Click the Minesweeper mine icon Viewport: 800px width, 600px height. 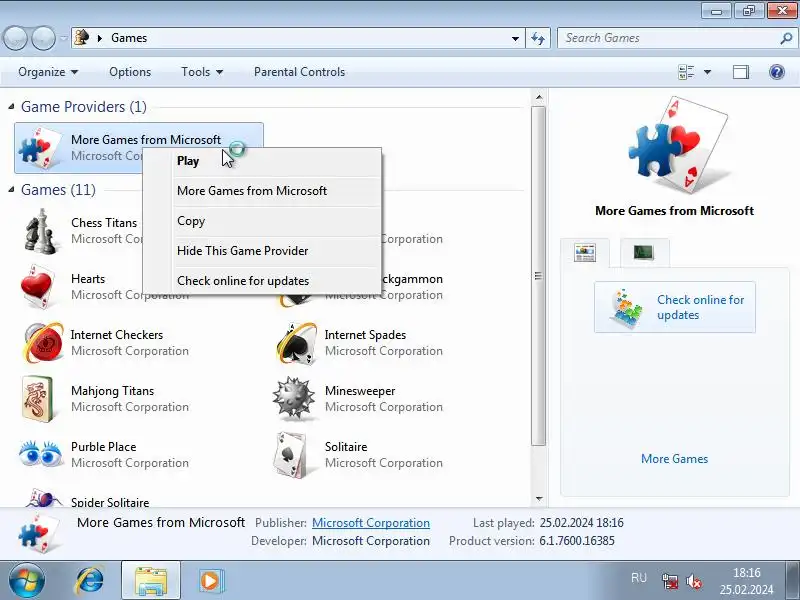293,398
